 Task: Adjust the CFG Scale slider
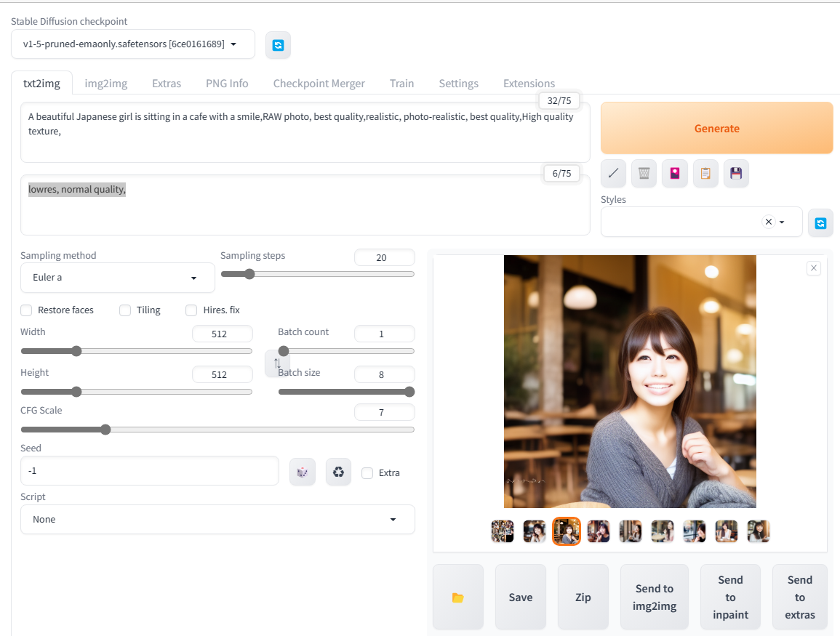coord(217,430)
